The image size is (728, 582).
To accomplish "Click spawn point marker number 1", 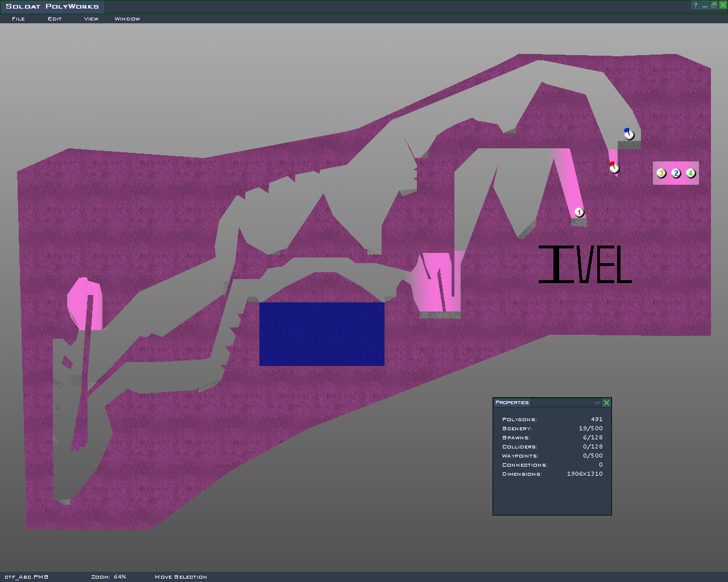I will click(579, 213).
